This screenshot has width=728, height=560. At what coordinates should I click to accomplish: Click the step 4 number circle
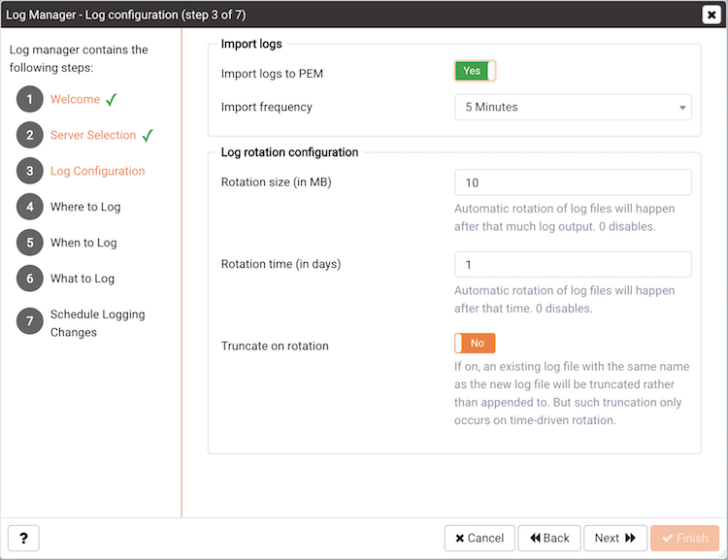tap(30, 207)
